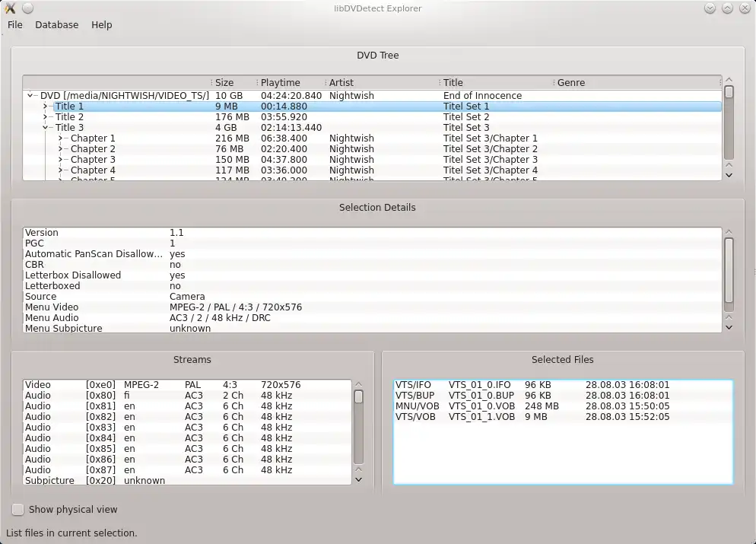Select the Audio 0x80 fi stream

pos(187,395)
